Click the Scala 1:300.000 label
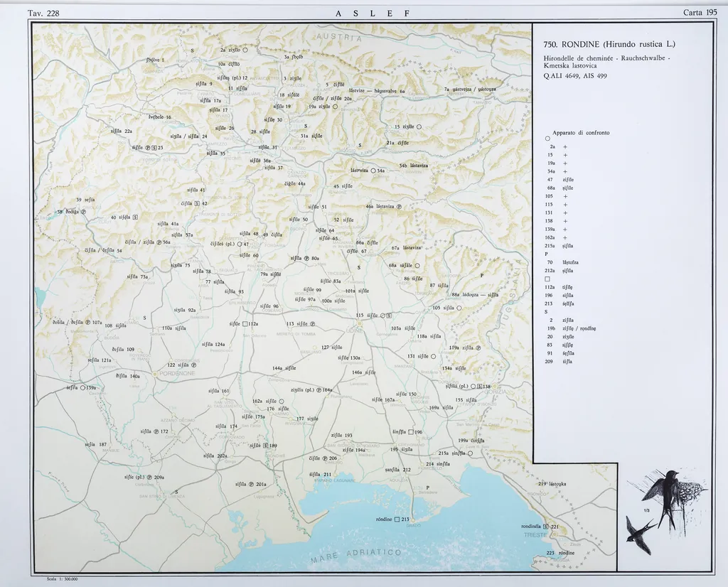 61,579
